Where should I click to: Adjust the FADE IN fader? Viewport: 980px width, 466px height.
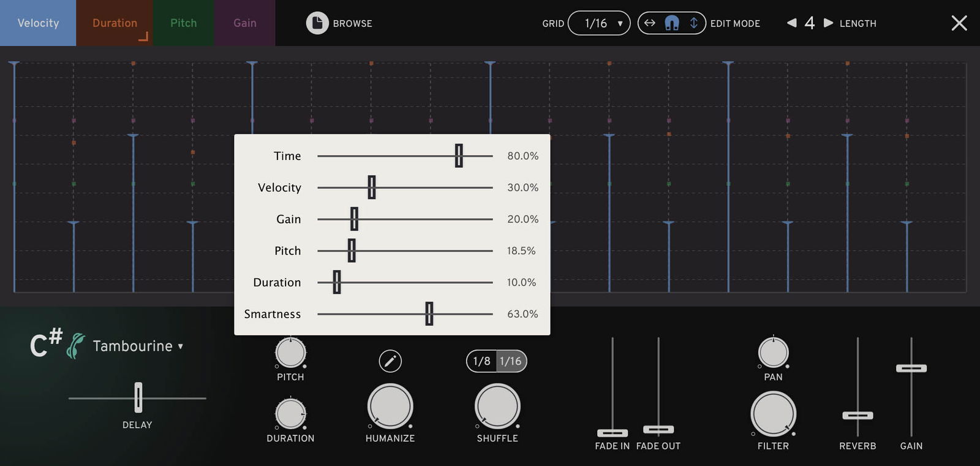(612, 433)
